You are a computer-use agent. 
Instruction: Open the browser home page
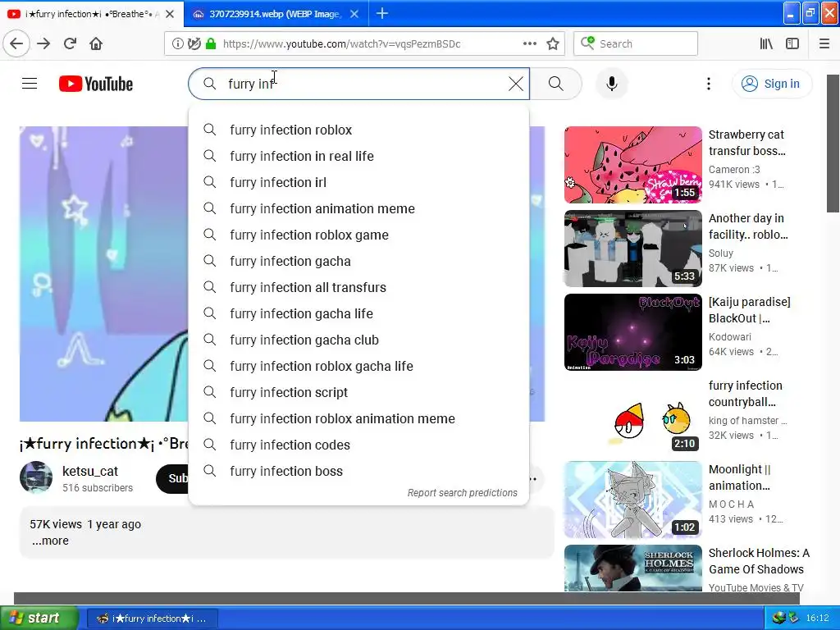click(x=96, y=43)
